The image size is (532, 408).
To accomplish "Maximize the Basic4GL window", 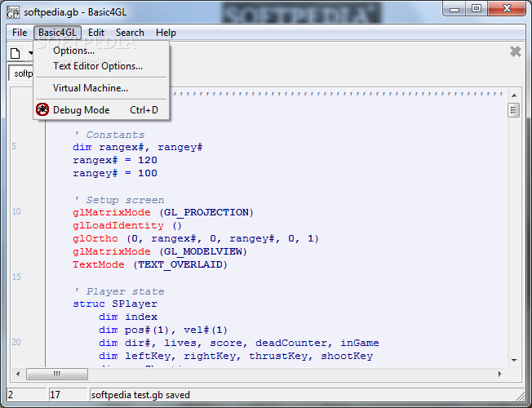I will (477, 8).
